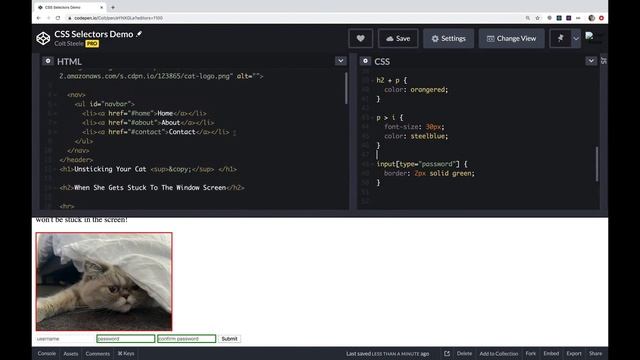
Task: Click the password input field
Action: tap(126, 339)
